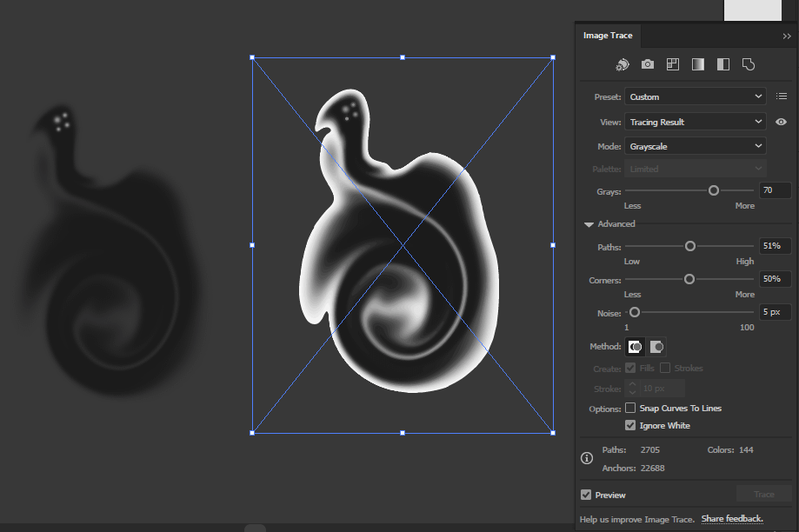Select the High Color camera preset icon
The height and width of the screenshot is (532, 799).
(x=648, y=64)
